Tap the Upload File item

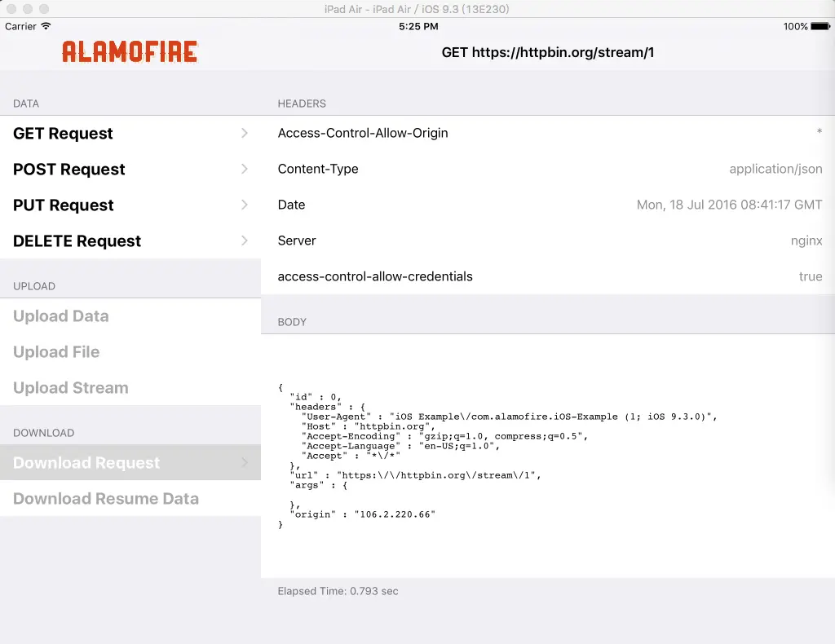(130, 352)
